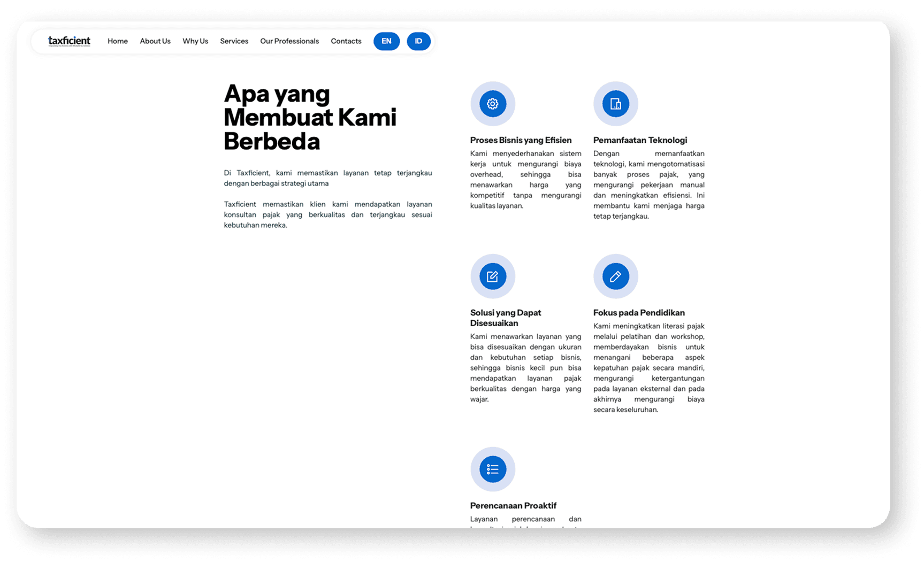924x562 pixels.
Task: Click the pencil icon for Fokus pada Pendidikan
Action: [615, 276]
